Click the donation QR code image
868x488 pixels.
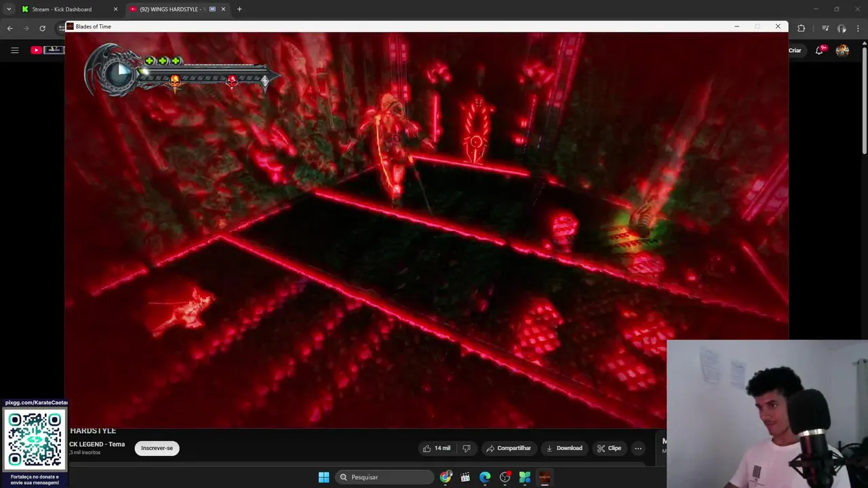(35, 440)
